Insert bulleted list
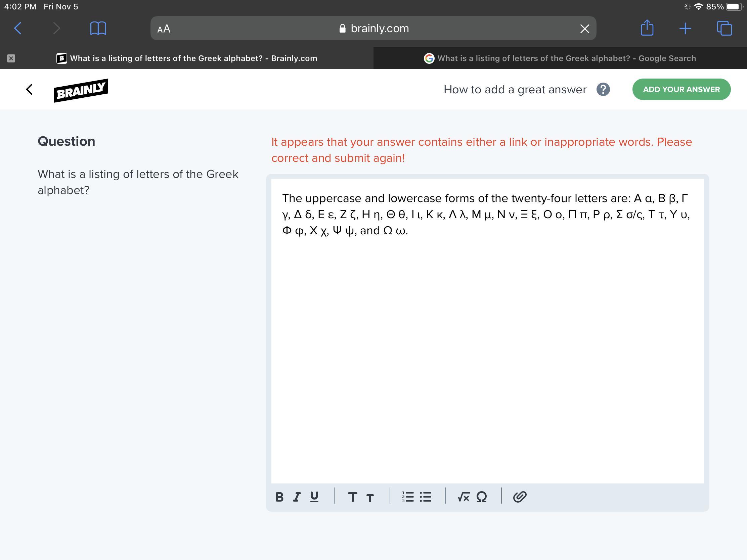The width and height of the screenshot is (747, 560). point(426,497)
